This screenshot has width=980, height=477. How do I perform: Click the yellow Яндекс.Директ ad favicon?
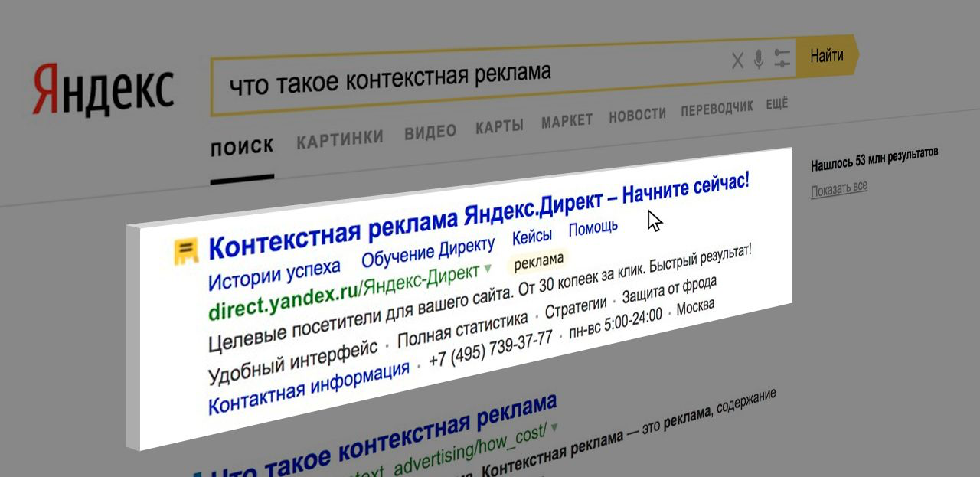(x=186, y=252)
